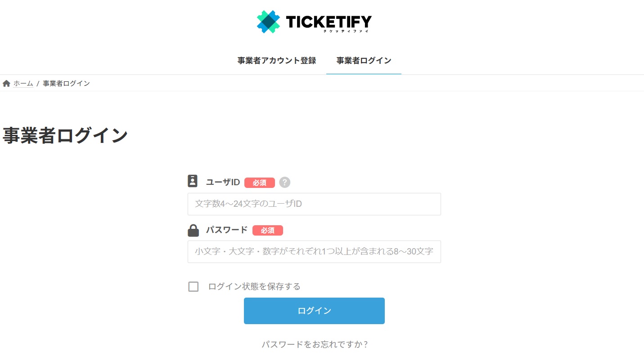Screen dimensions: 644x361
Task: Click the 必須 badge beside ユーザID
Action: point(260,183)
